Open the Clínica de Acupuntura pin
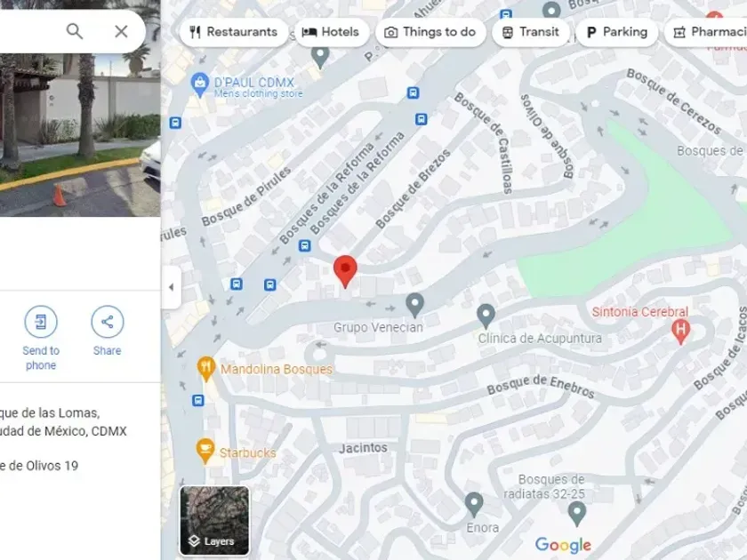 click(x=486, y=316)
